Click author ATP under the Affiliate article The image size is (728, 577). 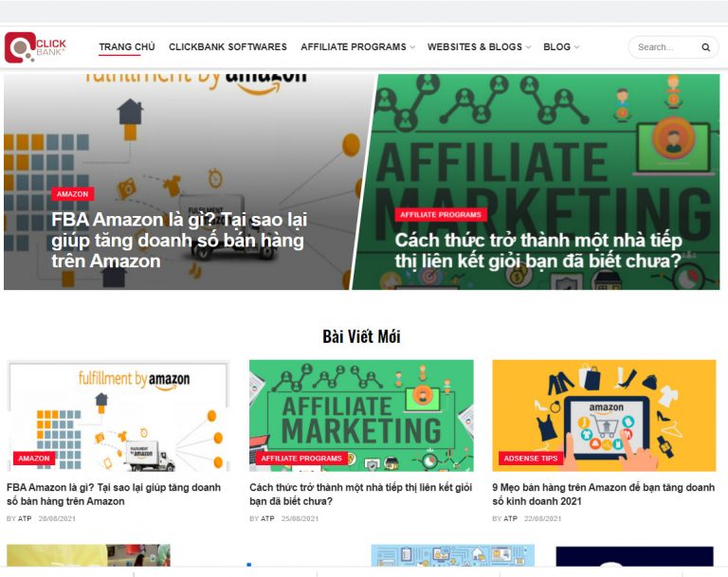click(267, 518)
